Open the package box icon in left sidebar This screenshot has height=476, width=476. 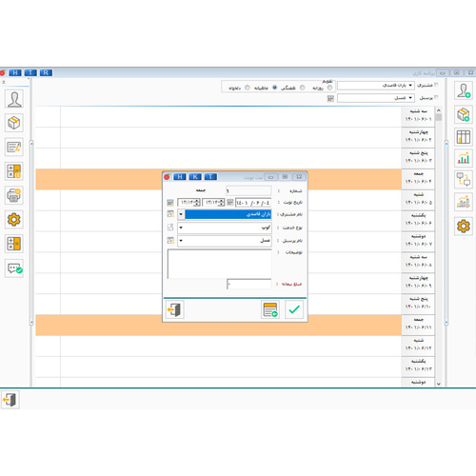[14, 123]
